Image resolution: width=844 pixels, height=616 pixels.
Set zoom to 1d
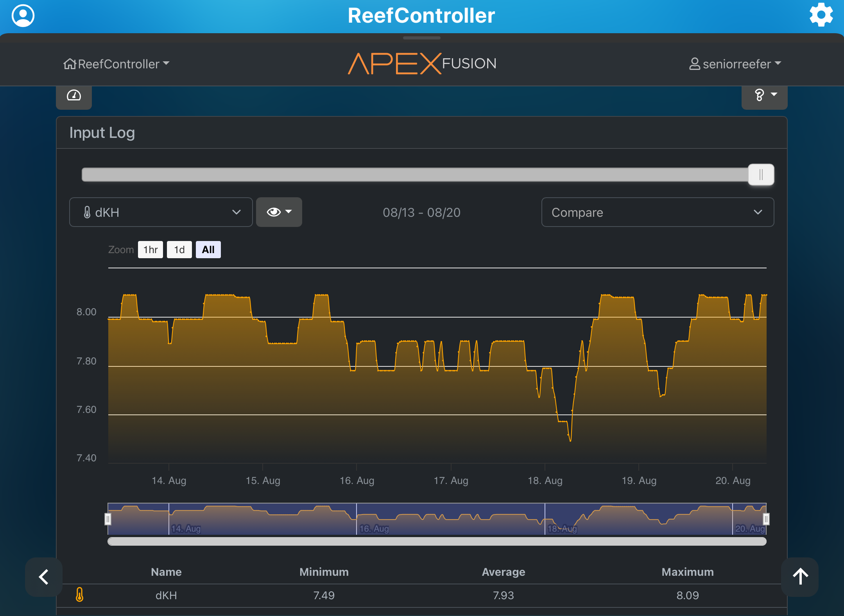coord(179,250)
